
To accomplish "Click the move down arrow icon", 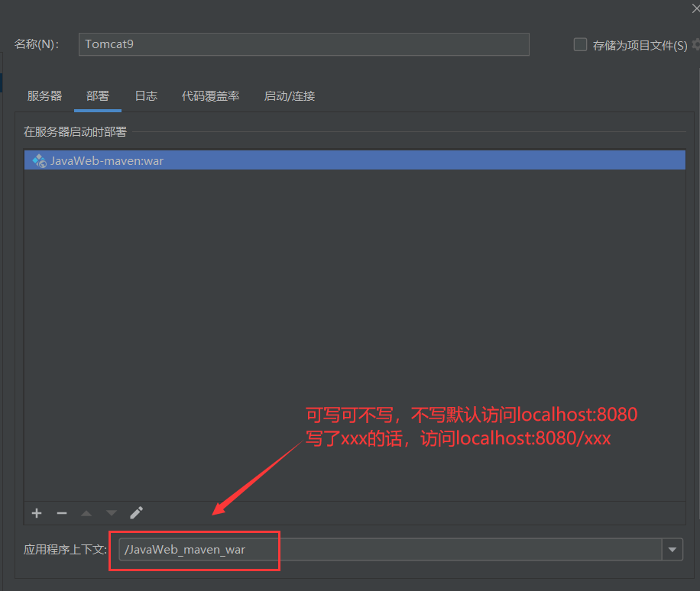I will [x=112, y=513].
